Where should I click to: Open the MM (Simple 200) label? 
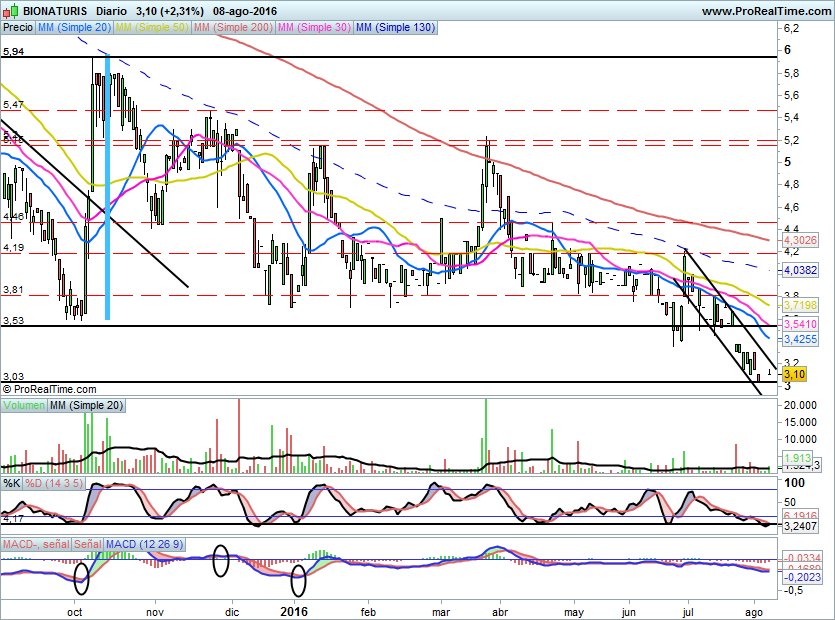pos(233,27)
